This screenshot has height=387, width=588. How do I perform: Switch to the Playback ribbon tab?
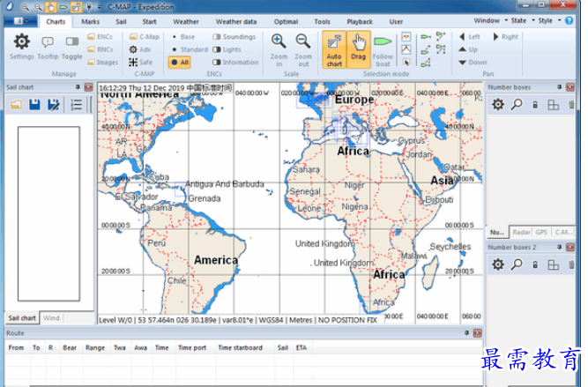(360, 22)
